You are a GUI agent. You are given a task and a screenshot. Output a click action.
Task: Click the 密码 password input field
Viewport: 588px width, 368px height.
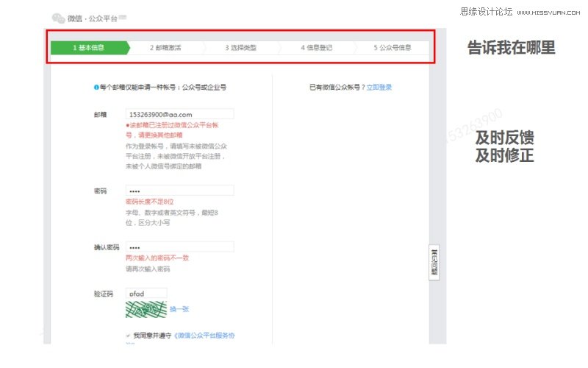tap(179, 191)
